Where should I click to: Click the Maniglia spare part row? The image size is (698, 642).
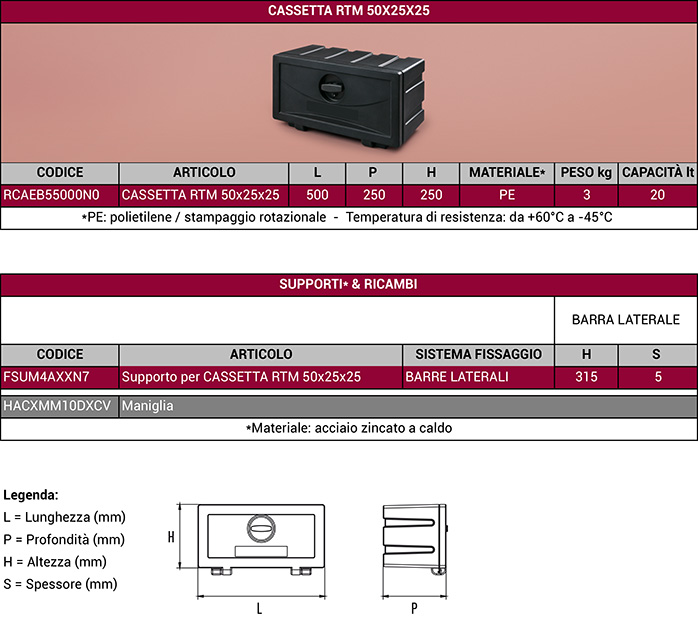[349, 406]
